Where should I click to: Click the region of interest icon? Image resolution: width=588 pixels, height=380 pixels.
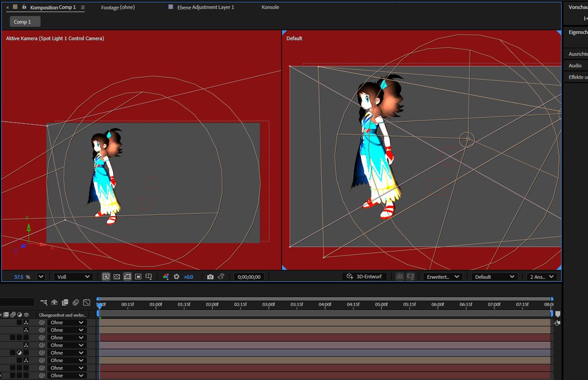point(138,277)
